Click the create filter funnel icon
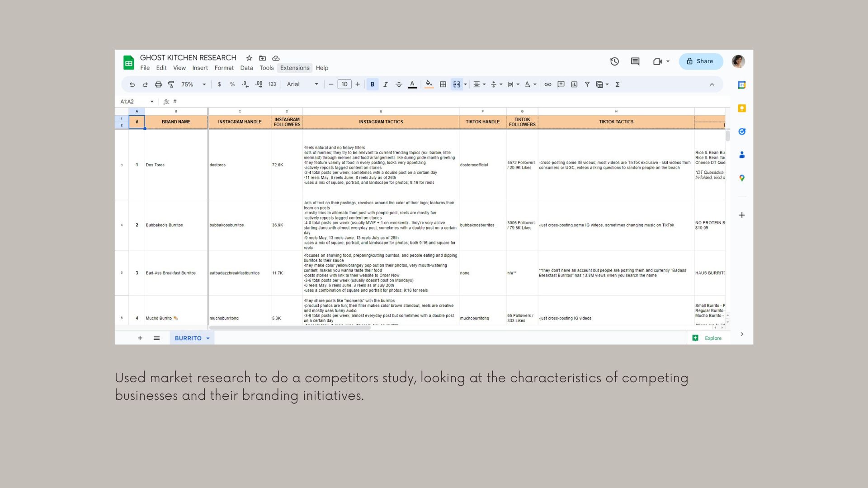This screenshot has height=488, width=868. point(587,84)
